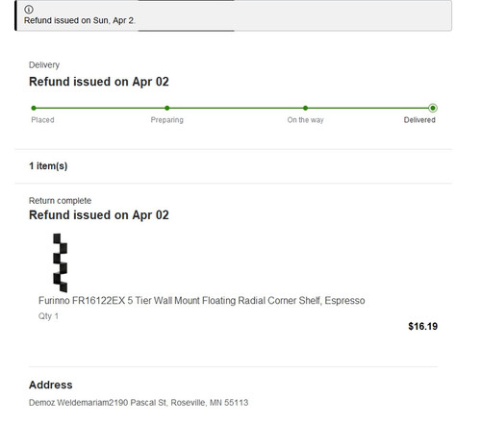
Task: Click the Delivered circled status marker
Action: pyautogui.click(x=433, y=108)
